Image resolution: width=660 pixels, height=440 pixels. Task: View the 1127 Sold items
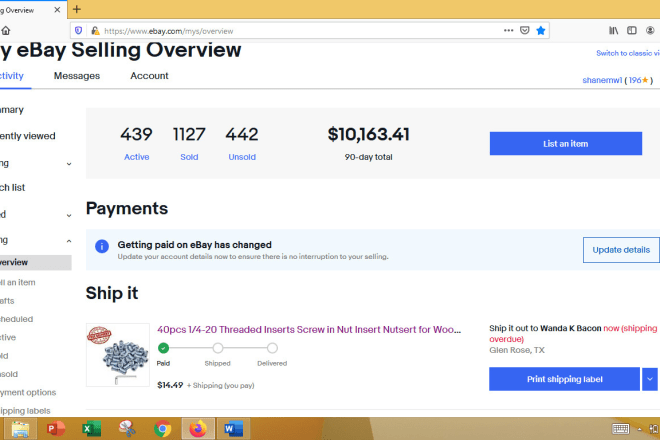(x=189, y=144)
